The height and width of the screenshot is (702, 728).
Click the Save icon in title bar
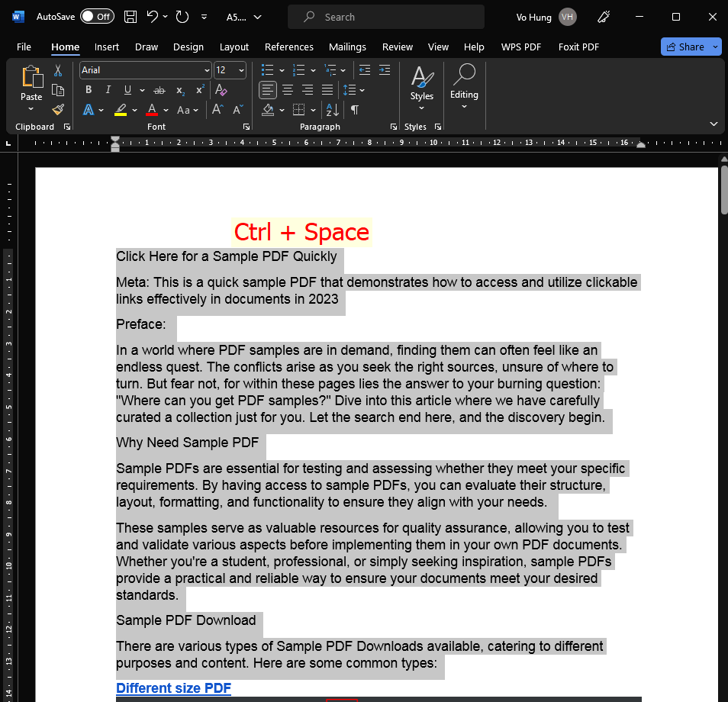pos(130,17)
